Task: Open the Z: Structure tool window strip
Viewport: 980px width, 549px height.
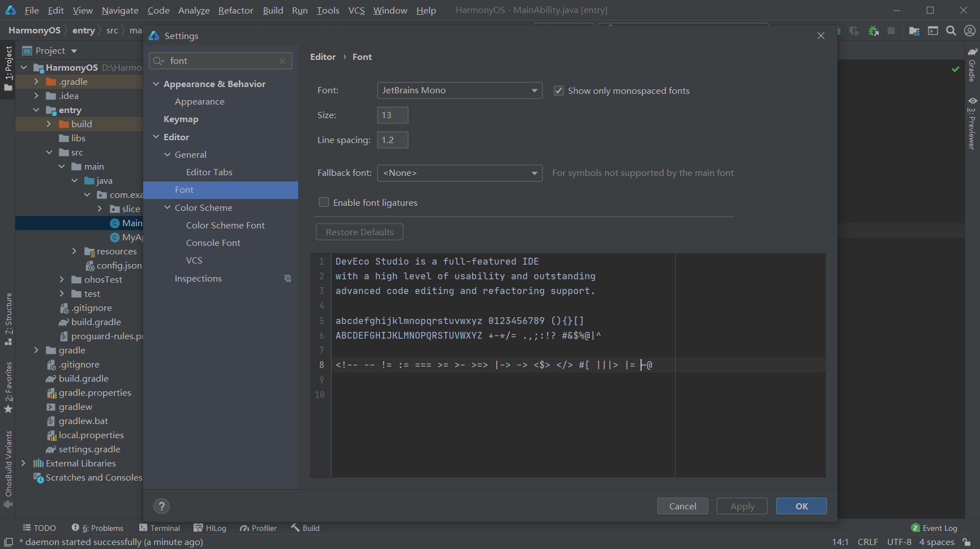Action: point(8,319)
